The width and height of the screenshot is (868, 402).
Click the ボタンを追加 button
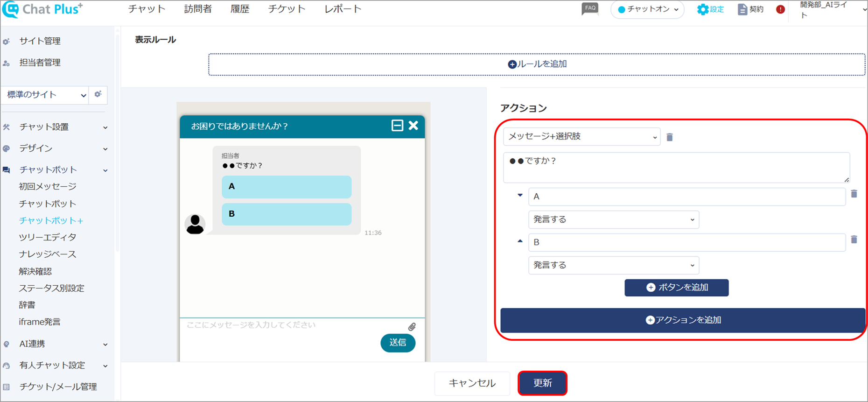pyautogui.click(x=677, y=288)
